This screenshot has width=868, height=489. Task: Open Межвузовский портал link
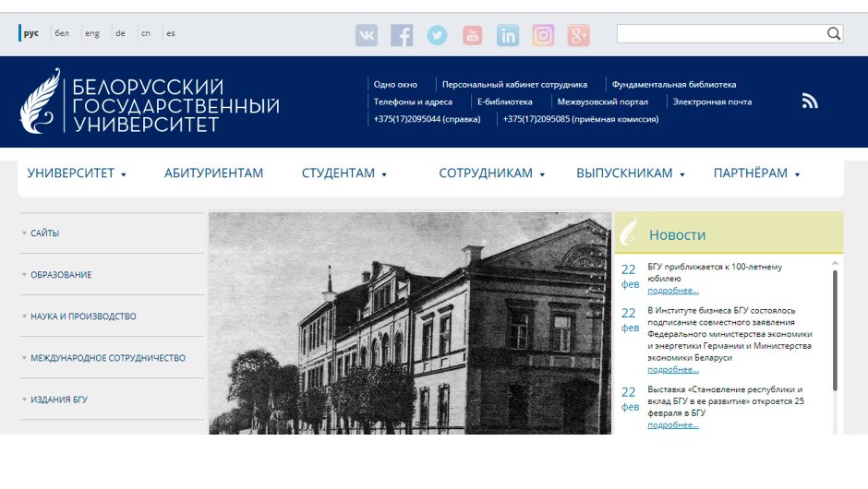[602, 101]
